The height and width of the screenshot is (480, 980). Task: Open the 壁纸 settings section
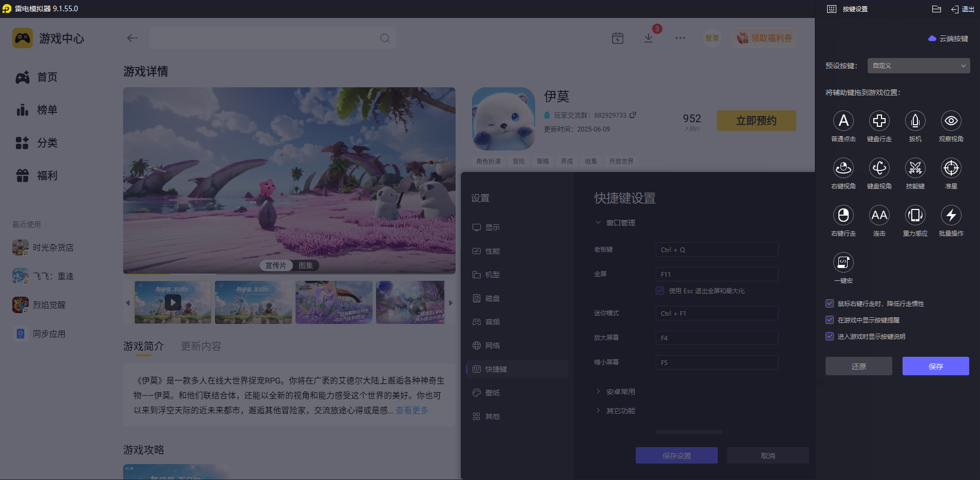[493, 392]
